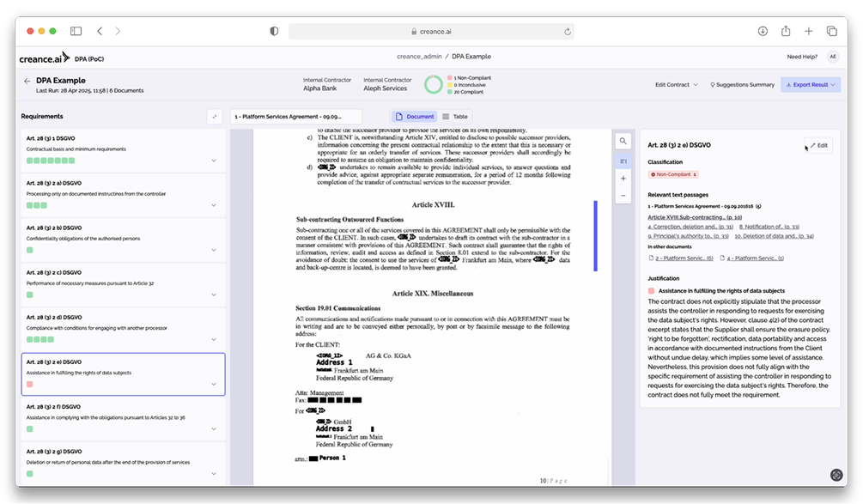Screen dimensions: 863x504
Task: Expand Art. 28 (3) 2 g) DSGVO requirement
Action: tap(214, 474)
